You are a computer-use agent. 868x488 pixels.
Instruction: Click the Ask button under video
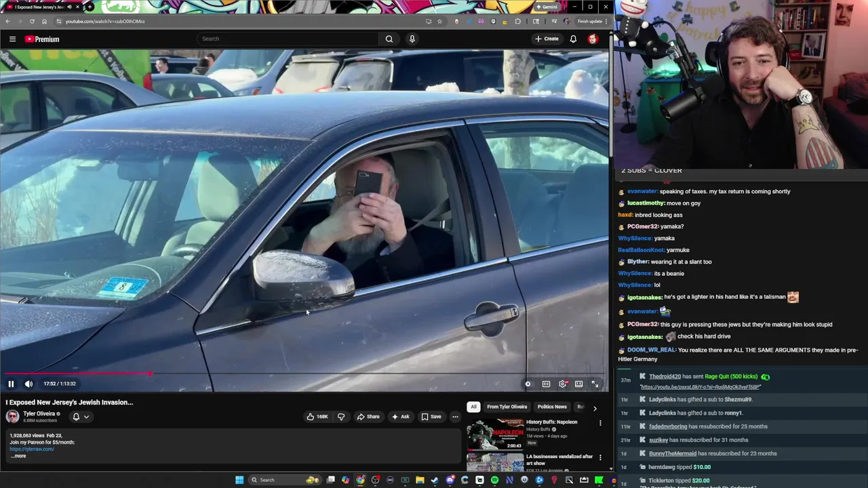tap(400, 416)
